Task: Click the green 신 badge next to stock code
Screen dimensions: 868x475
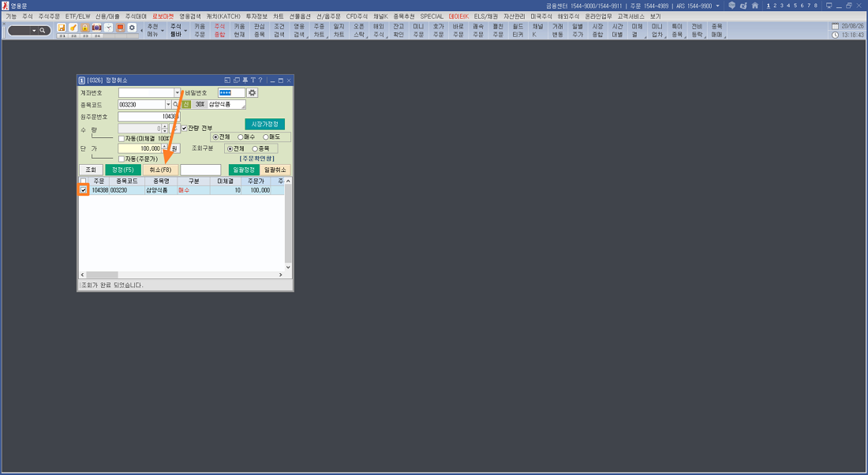Action: tap(186, 105)
